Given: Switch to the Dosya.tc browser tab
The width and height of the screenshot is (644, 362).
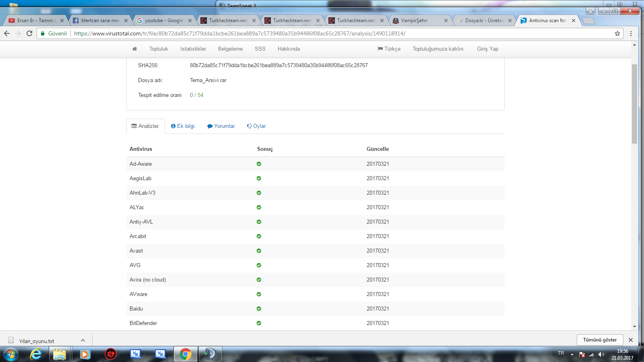Looking at the screenshot, I should click(x=484, y=21).
